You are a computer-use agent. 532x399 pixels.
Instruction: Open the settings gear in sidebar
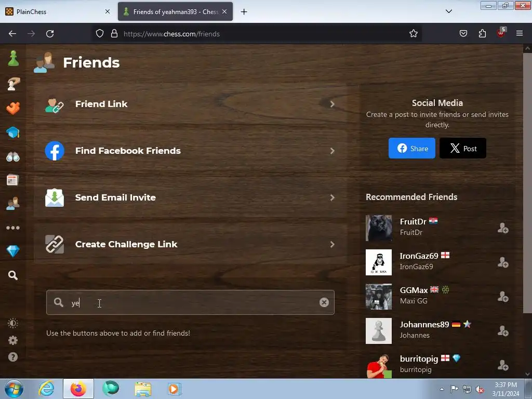pyautogui.click(x=13, y=340)
